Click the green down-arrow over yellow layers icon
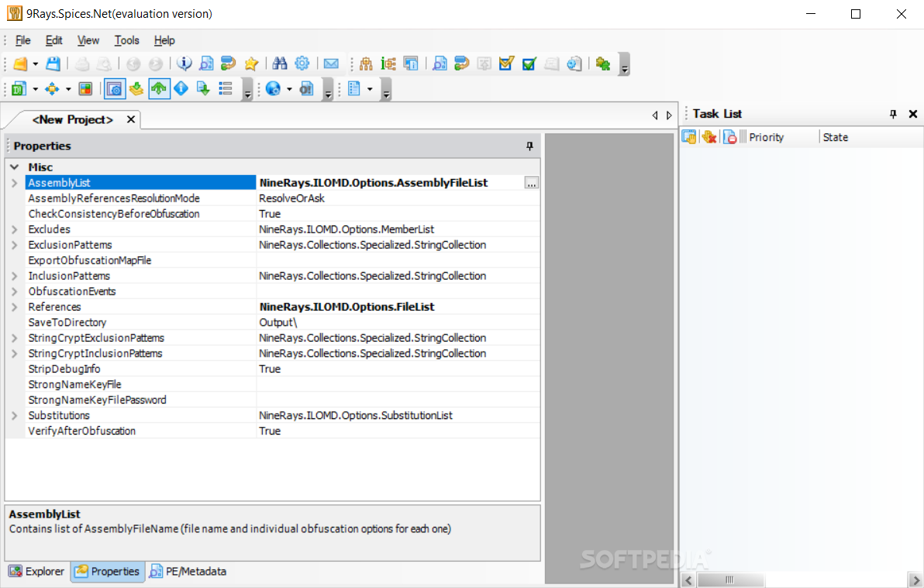The image size is (924, 588). click(136, 89)
